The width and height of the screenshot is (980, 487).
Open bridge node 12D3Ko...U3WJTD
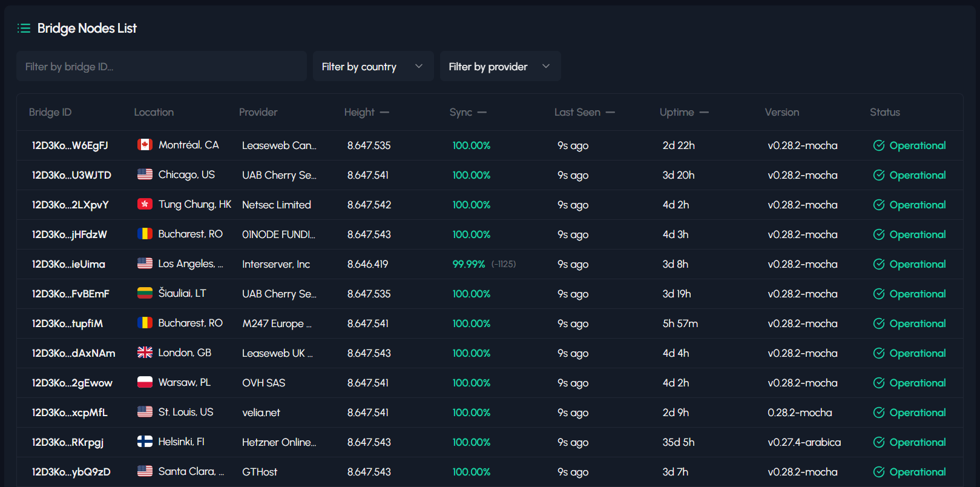[71, 175]
